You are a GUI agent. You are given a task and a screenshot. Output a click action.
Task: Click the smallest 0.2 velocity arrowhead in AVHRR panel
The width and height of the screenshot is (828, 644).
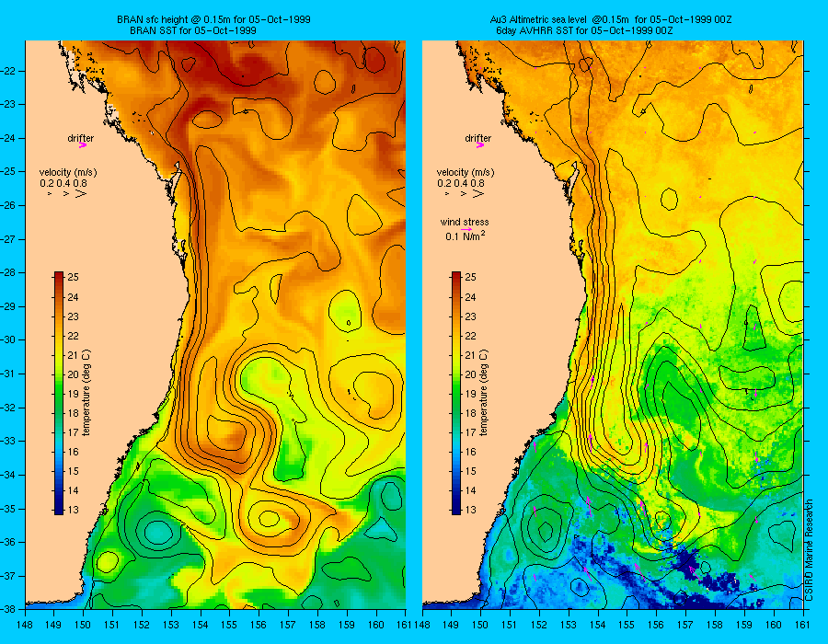447,194
